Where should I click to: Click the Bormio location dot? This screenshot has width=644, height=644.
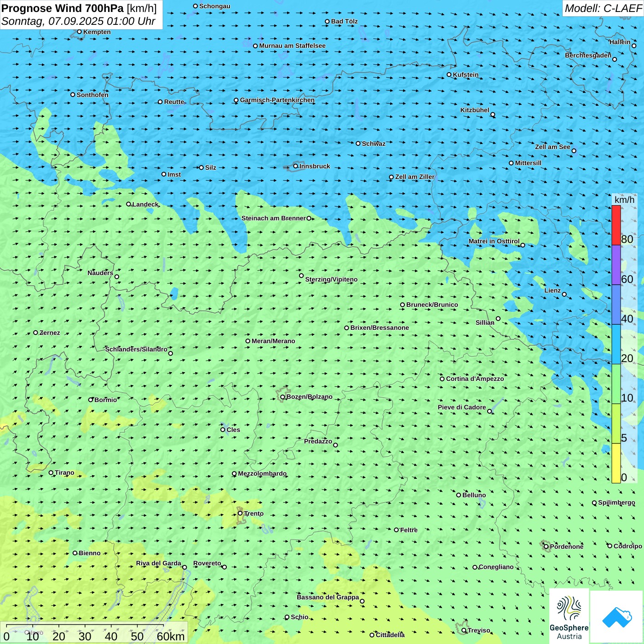(91, 400)
